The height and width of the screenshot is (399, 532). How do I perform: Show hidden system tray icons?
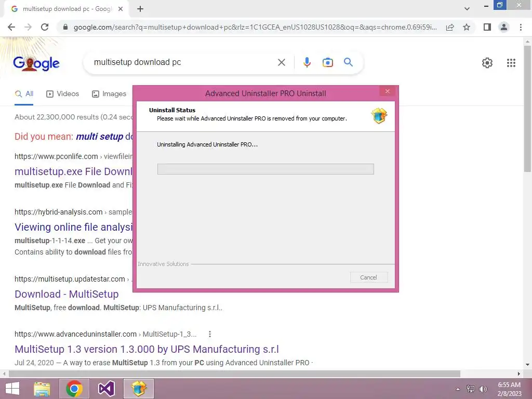click(458, 389)
